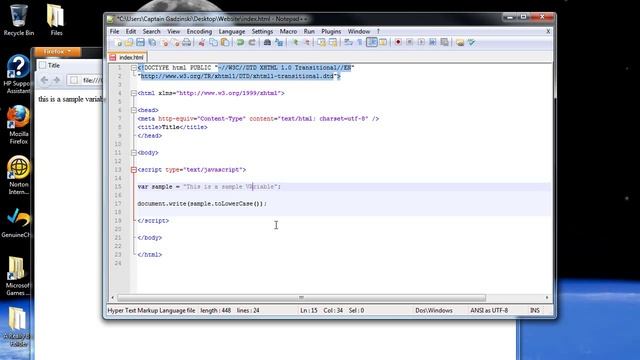The image size is (640, 360).
Task: Click the Copy toolbar icon
Action: pyautogui.click(x=213, y=42)
